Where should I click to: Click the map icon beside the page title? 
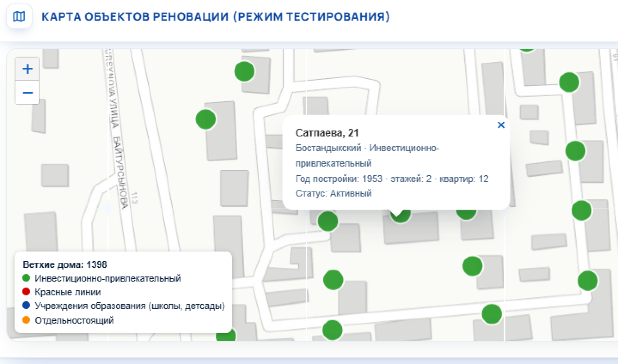click(x=19, y=16)
